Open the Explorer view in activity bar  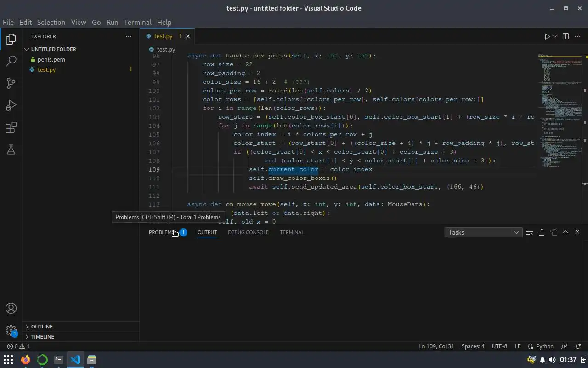[x=11, y=39]
